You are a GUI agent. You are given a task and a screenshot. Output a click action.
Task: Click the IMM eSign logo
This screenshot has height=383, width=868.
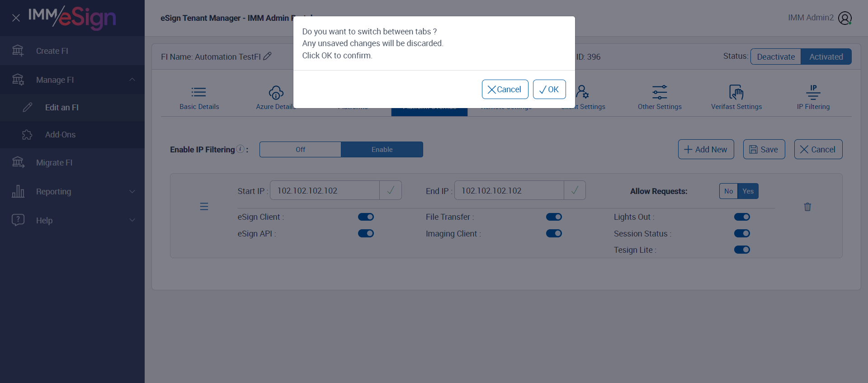[72, 18]
